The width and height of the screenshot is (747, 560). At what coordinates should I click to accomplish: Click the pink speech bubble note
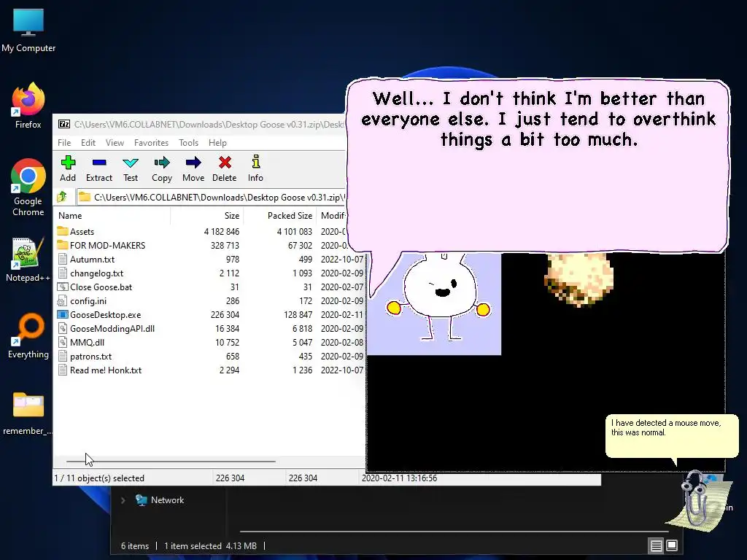pyautogui.click(x=538, y=166)
